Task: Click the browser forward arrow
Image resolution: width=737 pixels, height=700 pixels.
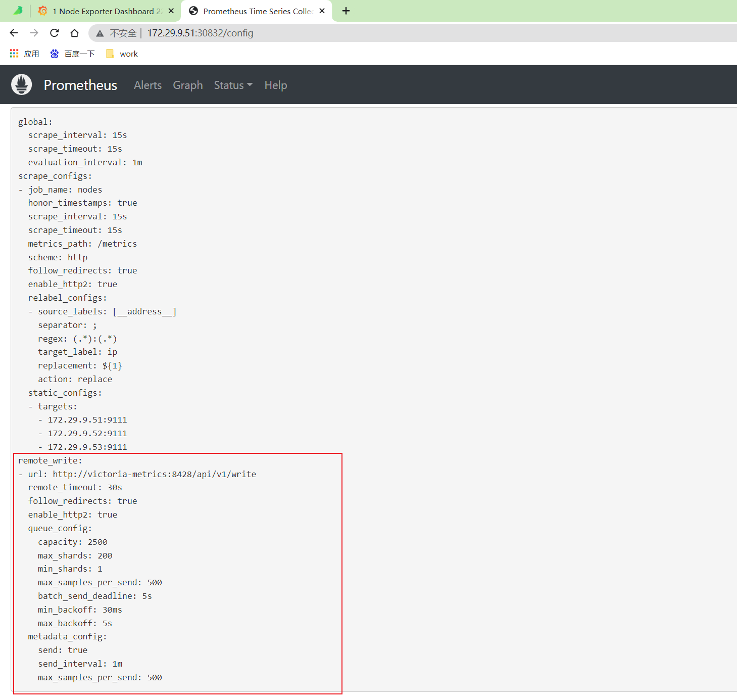Action: tap(34, 33)
